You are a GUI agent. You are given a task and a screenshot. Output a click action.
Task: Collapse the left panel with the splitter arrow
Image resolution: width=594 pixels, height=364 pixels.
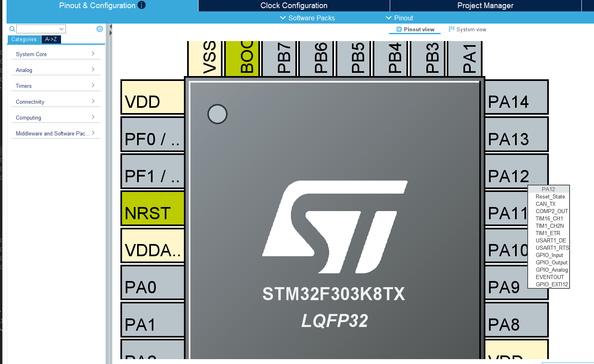pyautogui.click(x=110, y=27)
